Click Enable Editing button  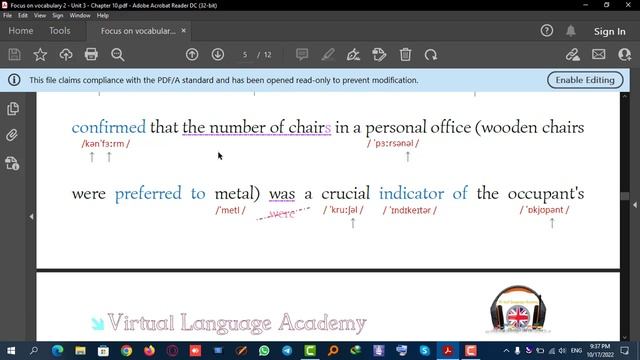[x=585, y=80]
